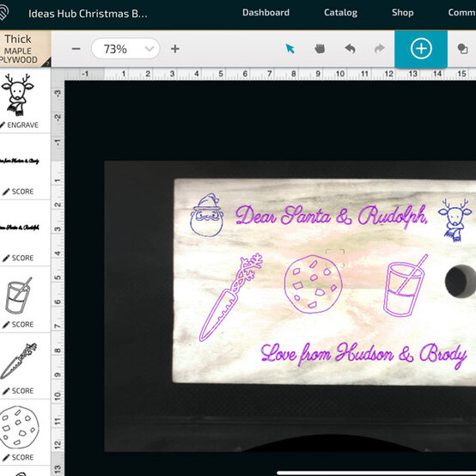Screen dimensions: 476x476
Task: Select the cookie artwork on canvas
Action: [313, 284]
